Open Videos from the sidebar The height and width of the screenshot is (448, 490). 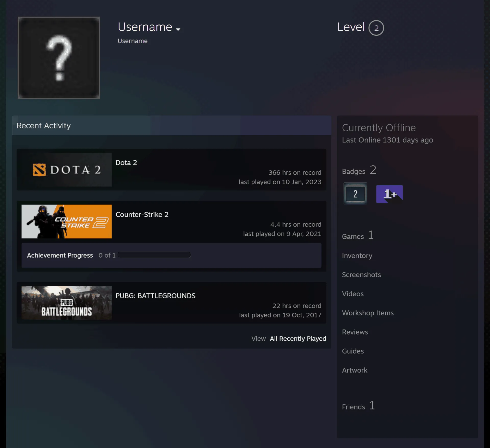coord(353,294)
